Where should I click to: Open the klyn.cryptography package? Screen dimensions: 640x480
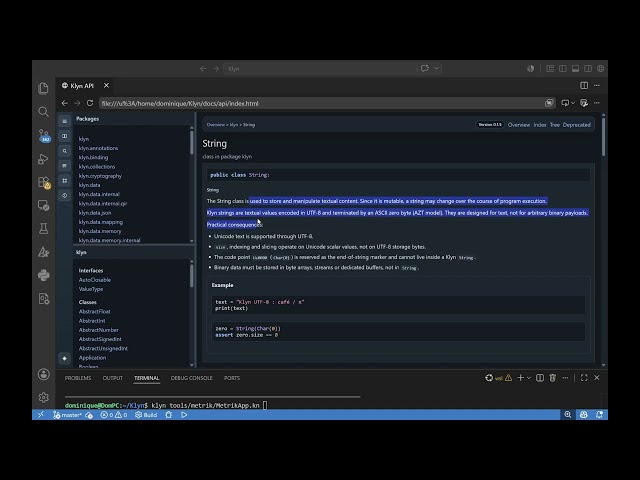pyautogui.click(x=100, y=176)
